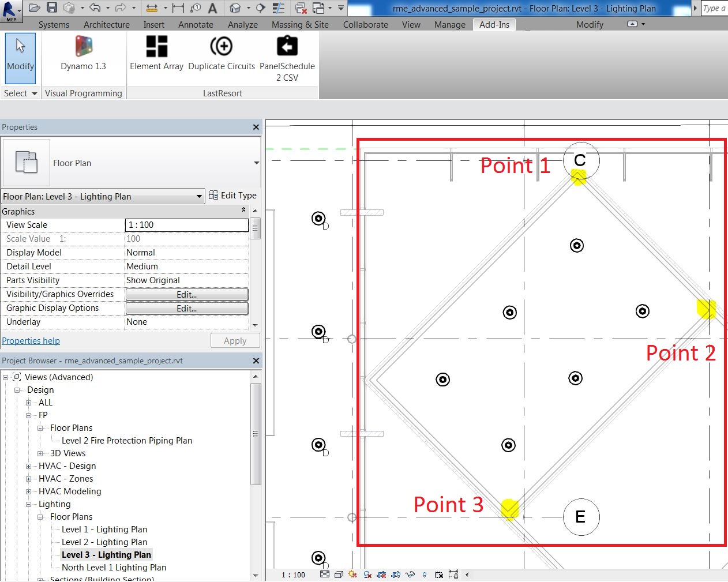Enable Reveal Hidden Elements lightbulb
Viewport: 728px width, 582px height.
tap(425, 575)
